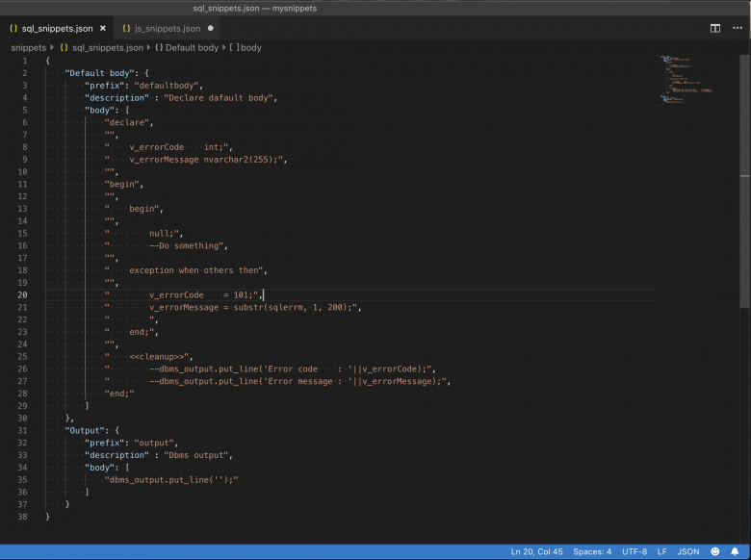The width and height of the screenshot is (751, 560).
Task: Click the window title sql_snippets.json — mysnippets
Action: pos(255,8)
